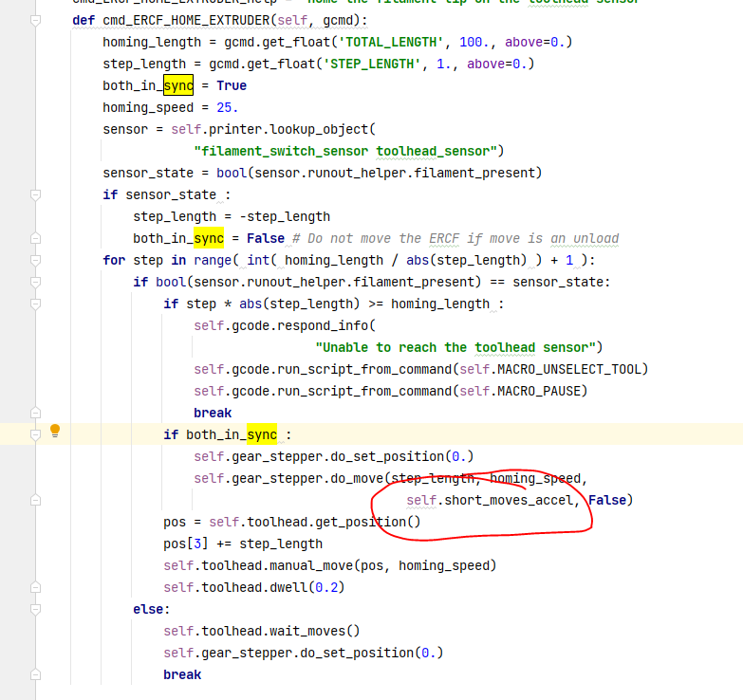Collapse the def cmd_ERCF_HOME_EXTRUDER function fold
Viewport: 743px width, 700px height.
35,20
